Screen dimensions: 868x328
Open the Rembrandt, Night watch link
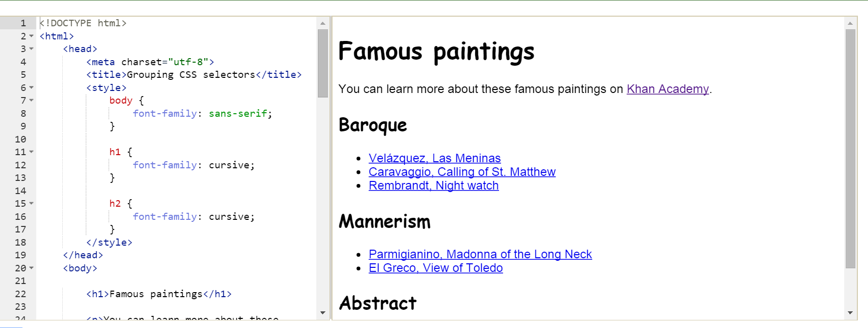click(434, 185)
